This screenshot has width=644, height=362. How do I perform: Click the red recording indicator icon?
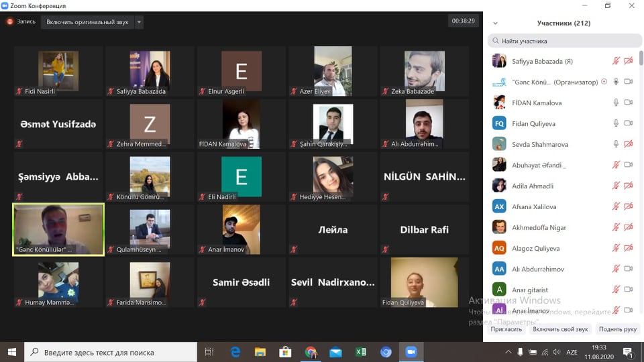tap(10, 21)
